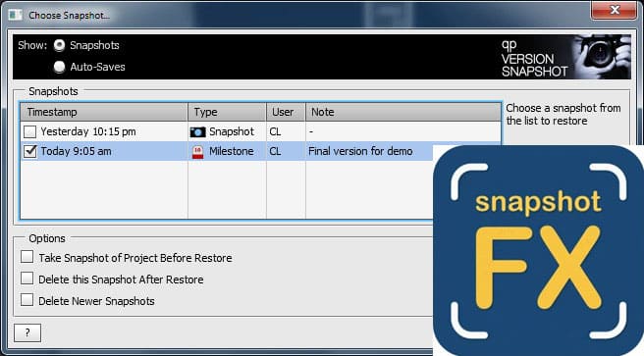Enable Delete this Snapshot After Restore
The width and height of the screenshot is (644, 356).
point(27,279)
